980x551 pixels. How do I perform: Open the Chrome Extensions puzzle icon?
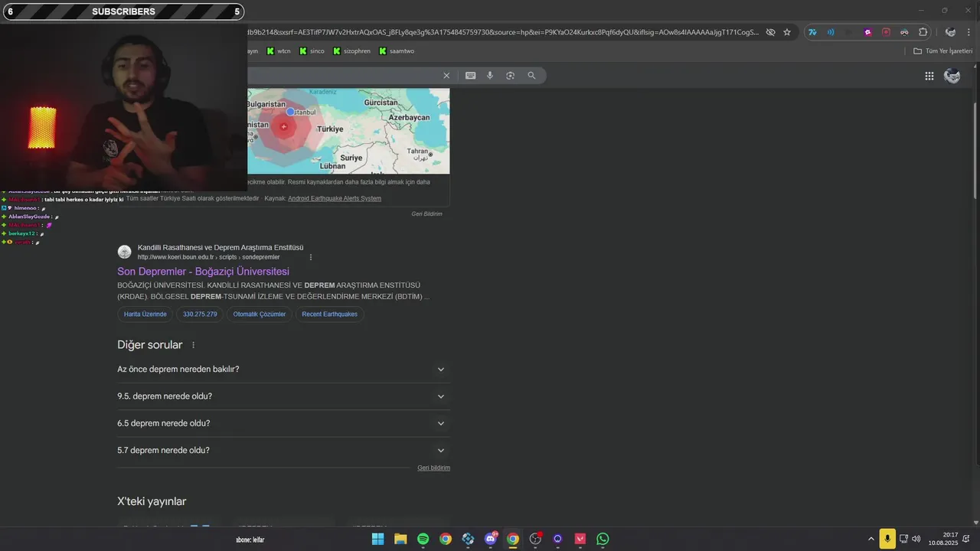(923, 32)
